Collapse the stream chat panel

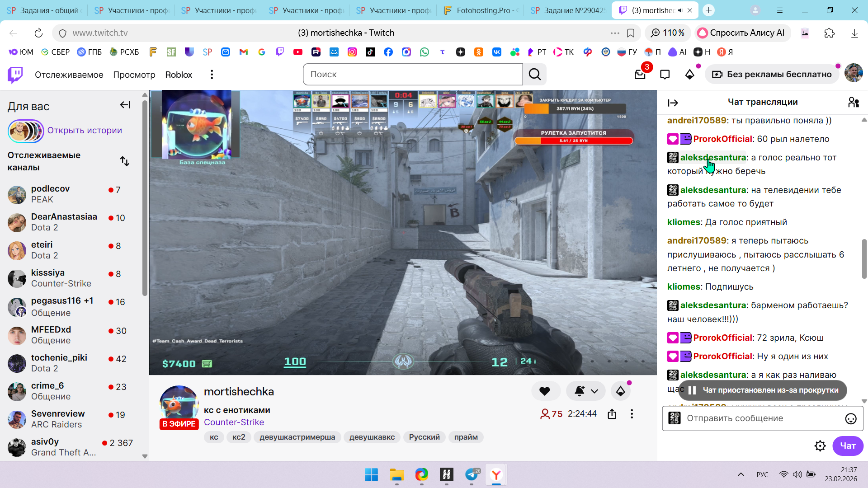coord(673,103)
